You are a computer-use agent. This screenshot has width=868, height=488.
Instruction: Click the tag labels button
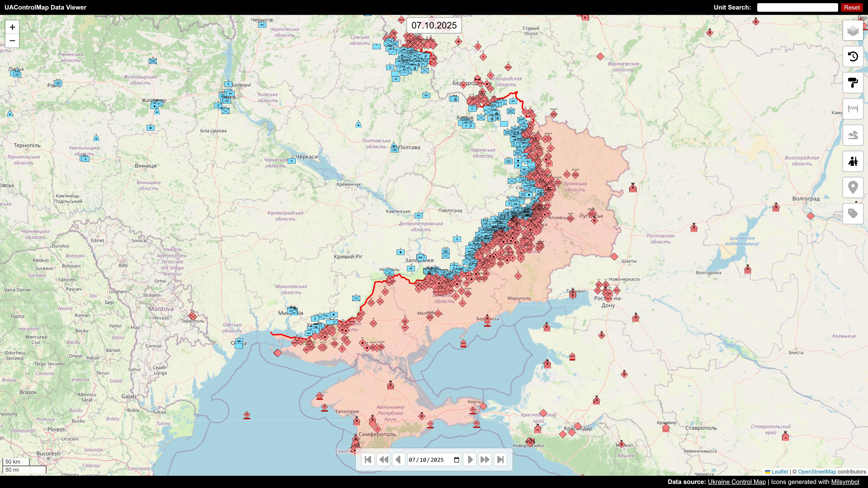coord(853,213)
